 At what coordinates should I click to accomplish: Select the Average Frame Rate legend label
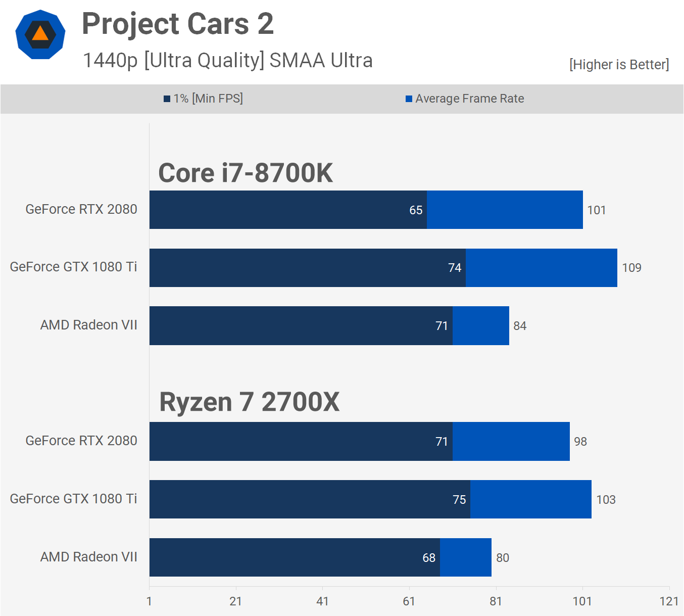tap(469, 99)
